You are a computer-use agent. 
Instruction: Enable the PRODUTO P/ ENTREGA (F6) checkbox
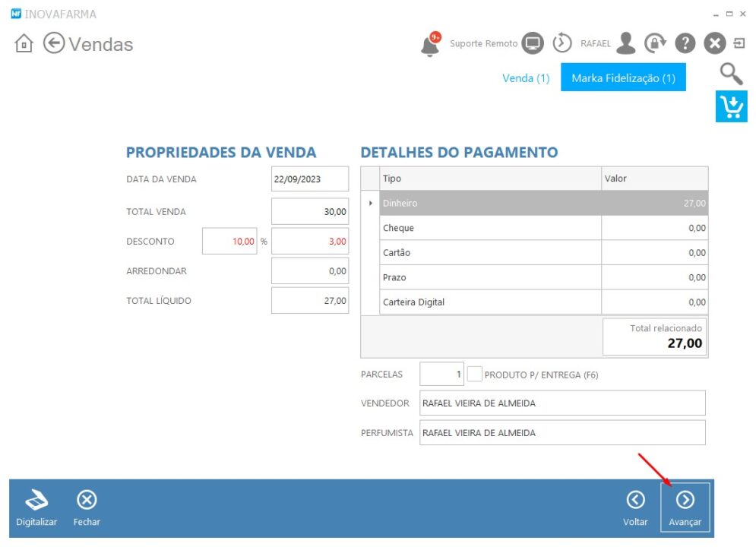click(474, 373)
